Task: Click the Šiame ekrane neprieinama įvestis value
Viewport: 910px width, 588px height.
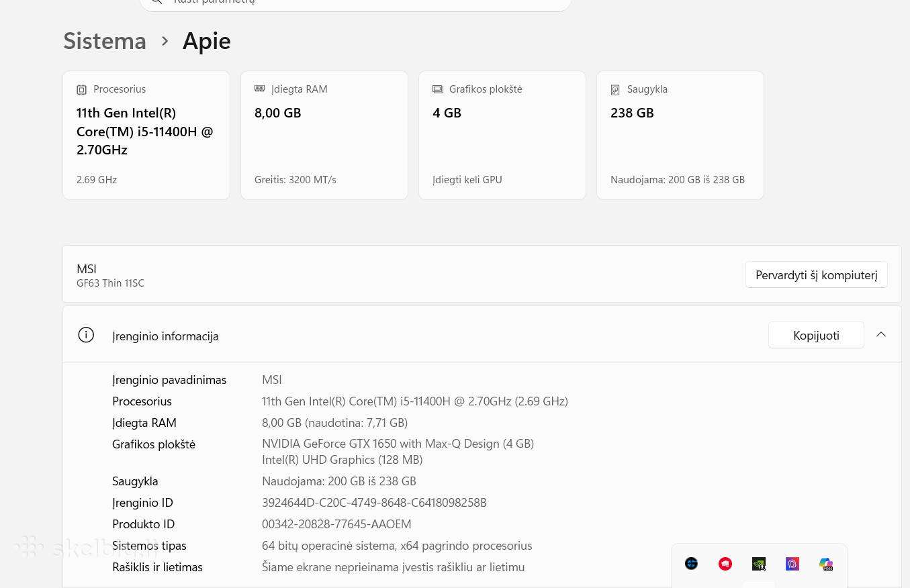Action: pos(394,567)
